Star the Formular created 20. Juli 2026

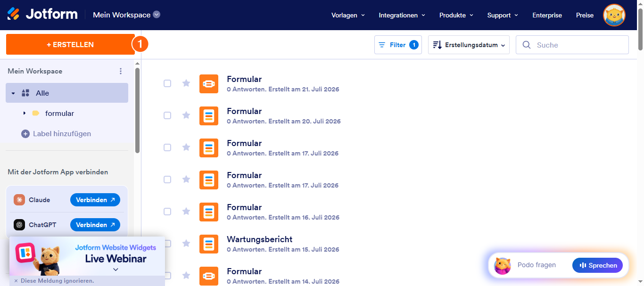click(x=186, y=115)
